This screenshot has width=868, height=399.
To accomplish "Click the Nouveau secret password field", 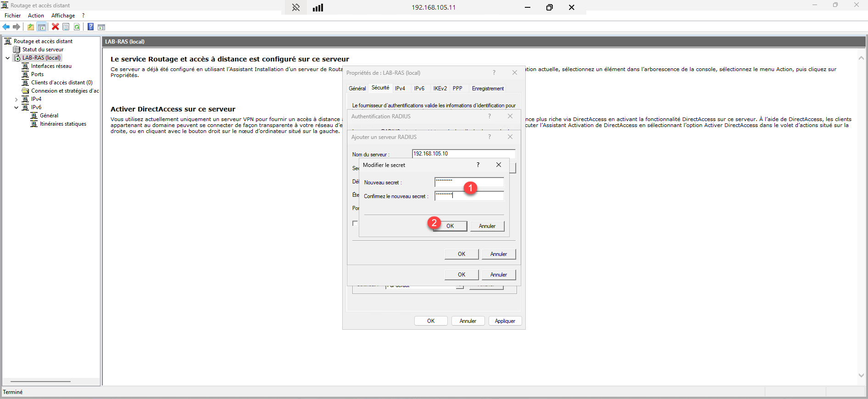I will click(x=469, y=182).
